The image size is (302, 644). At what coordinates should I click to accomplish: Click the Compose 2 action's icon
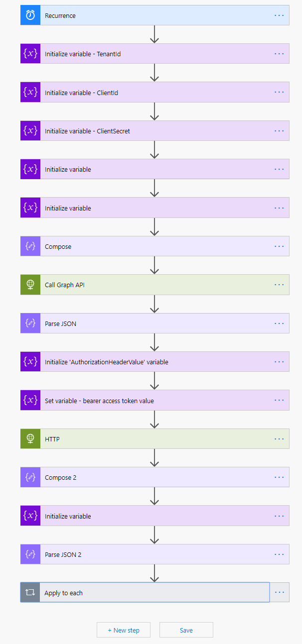[30, 477]
